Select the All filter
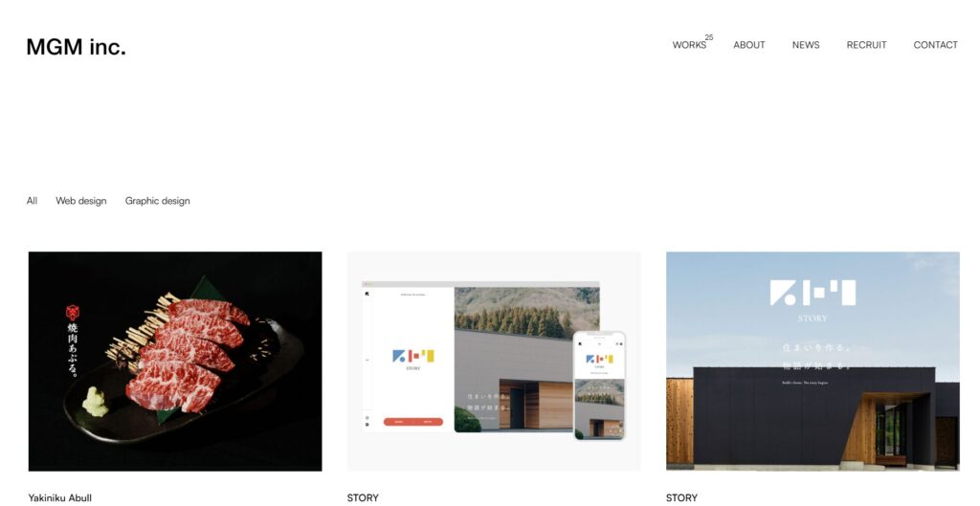 tap(32, 201)
